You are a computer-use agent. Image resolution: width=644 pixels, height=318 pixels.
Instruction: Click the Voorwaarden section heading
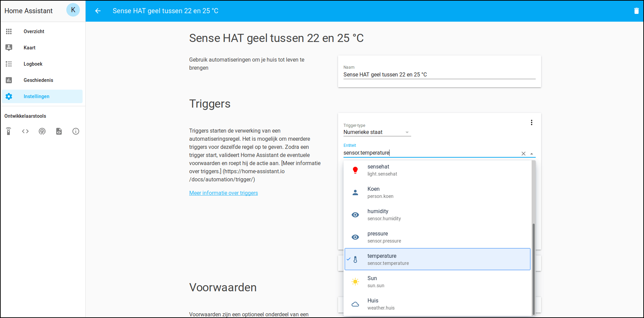(223, 287)
